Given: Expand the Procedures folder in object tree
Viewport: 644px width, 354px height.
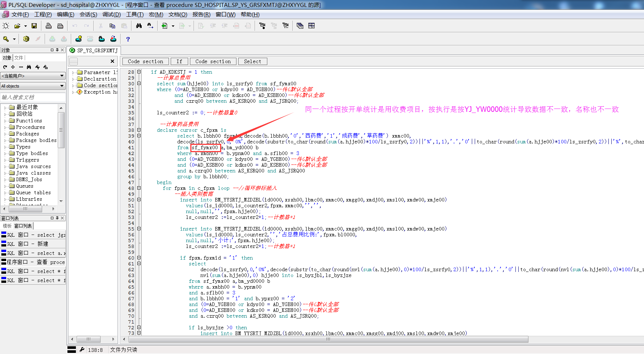Looking at the screenshot, I should pyautogui.click(x=5, y=127).
